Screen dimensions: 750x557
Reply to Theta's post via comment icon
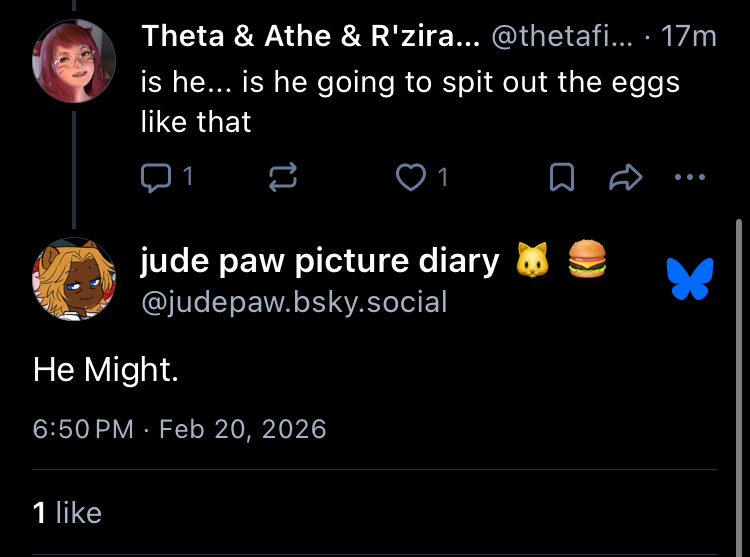click(156, 178)
